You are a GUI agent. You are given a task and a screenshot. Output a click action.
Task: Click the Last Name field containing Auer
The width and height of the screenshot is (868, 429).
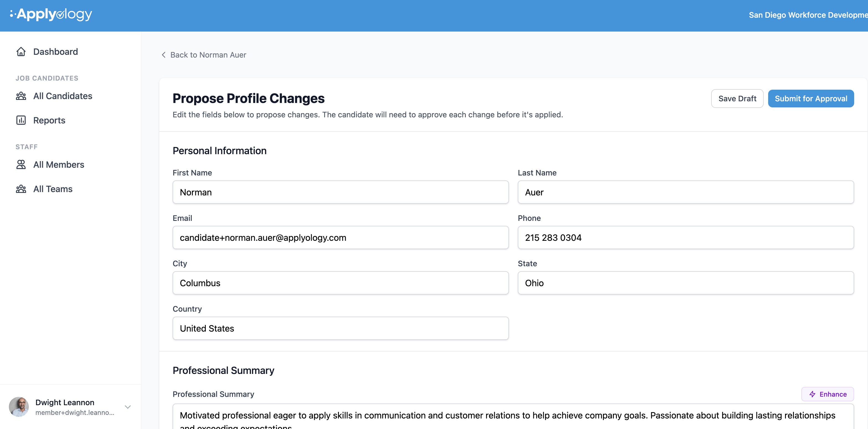click(x=686, y=192)
